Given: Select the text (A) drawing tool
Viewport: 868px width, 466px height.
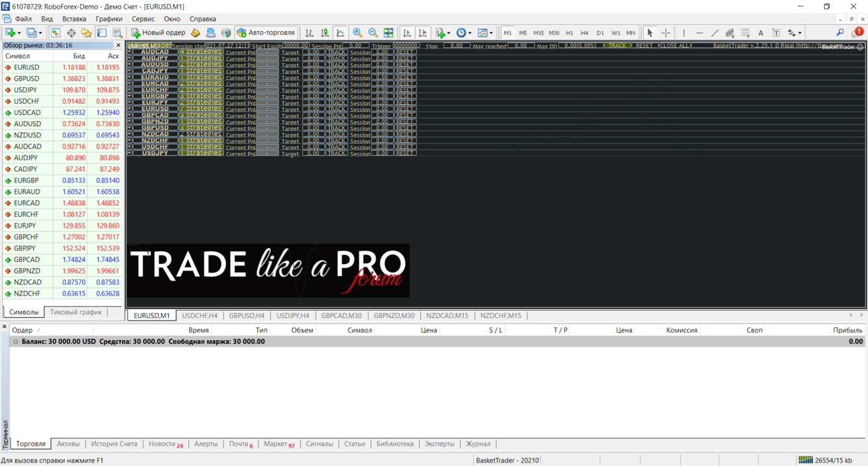Looking at the screenshot, I should (x=761, y=32).
